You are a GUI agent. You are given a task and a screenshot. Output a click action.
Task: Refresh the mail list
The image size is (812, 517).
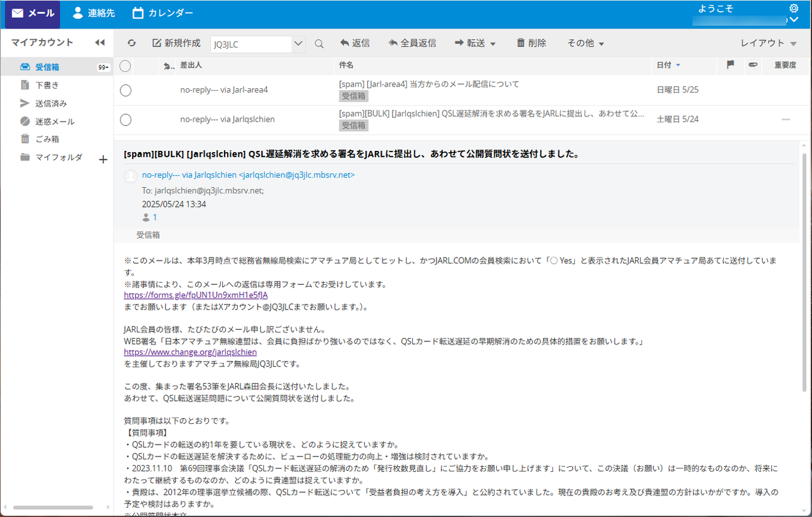(131, 43)
